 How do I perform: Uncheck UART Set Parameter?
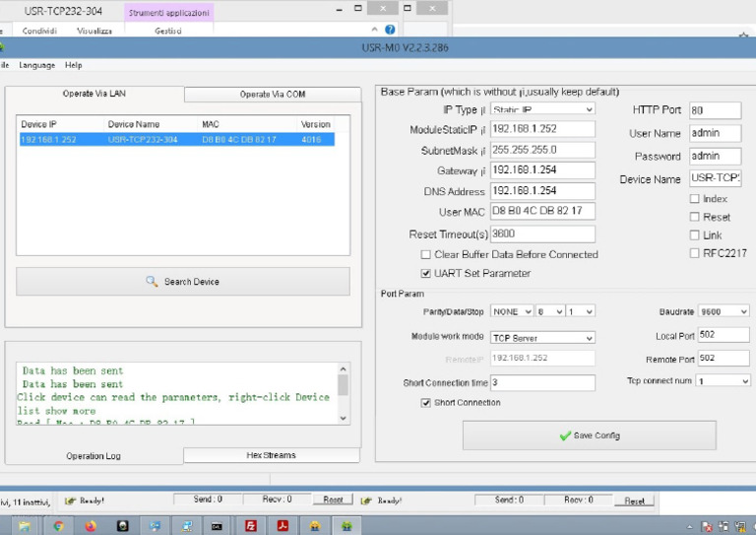click(x=425, y=274)
